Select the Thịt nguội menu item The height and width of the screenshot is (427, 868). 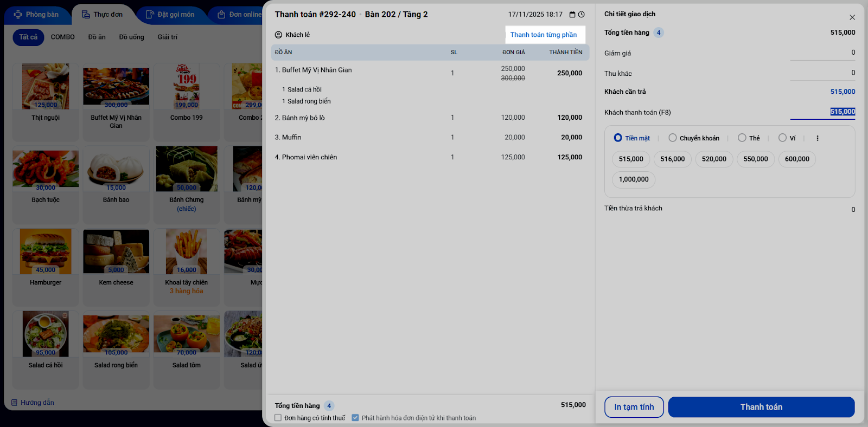pos(46,102)
